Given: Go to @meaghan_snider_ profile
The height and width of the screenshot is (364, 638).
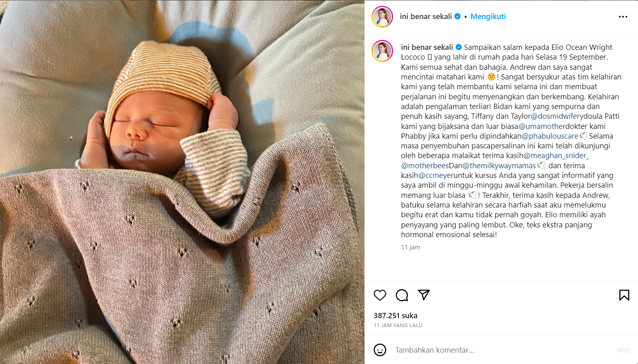Looking at the screenshot, I should pos(556,156).
